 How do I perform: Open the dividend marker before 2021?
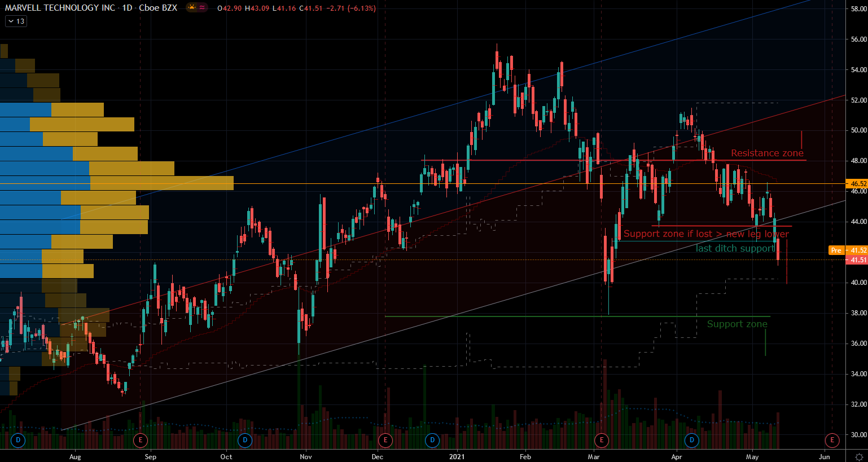432,440
